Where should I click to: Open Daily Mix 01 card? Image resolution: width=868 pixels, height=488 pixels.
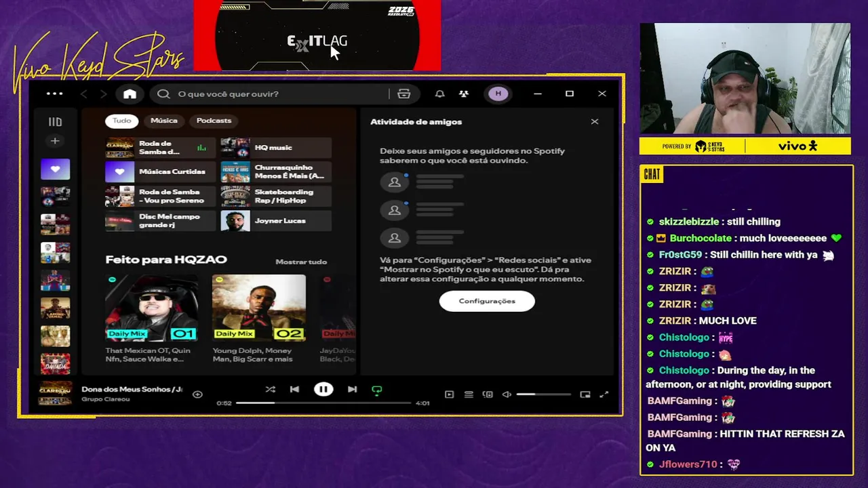pos(151,319)
